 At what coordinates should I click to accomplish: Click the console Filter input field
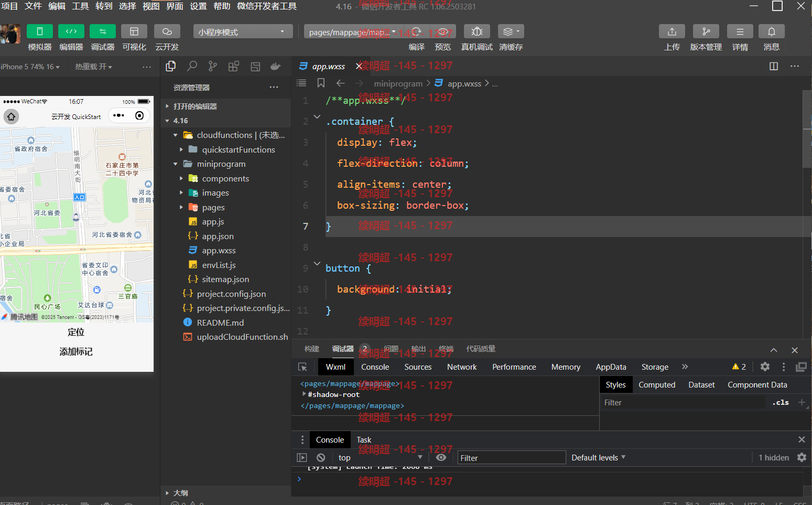click(x=512, y=458)
